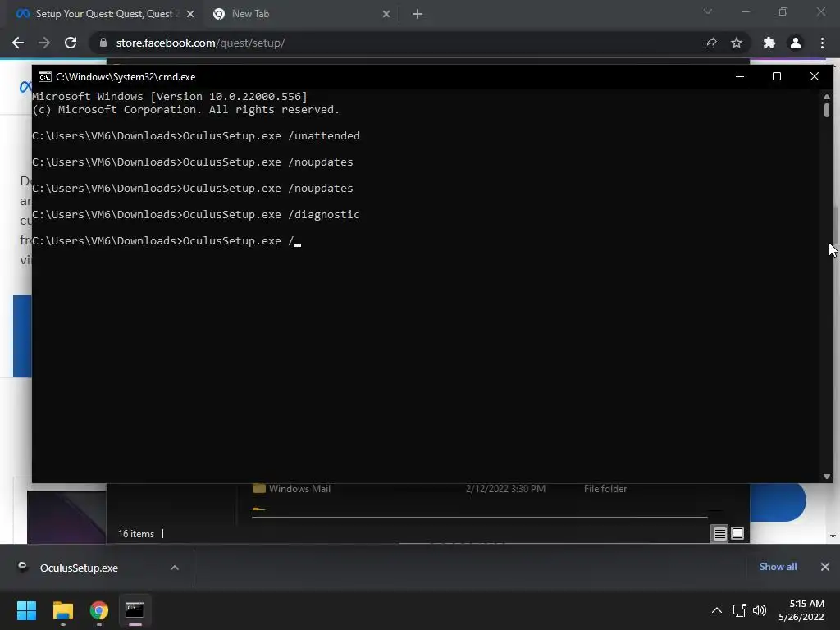Close the cmd.exe window

(815, 76)
